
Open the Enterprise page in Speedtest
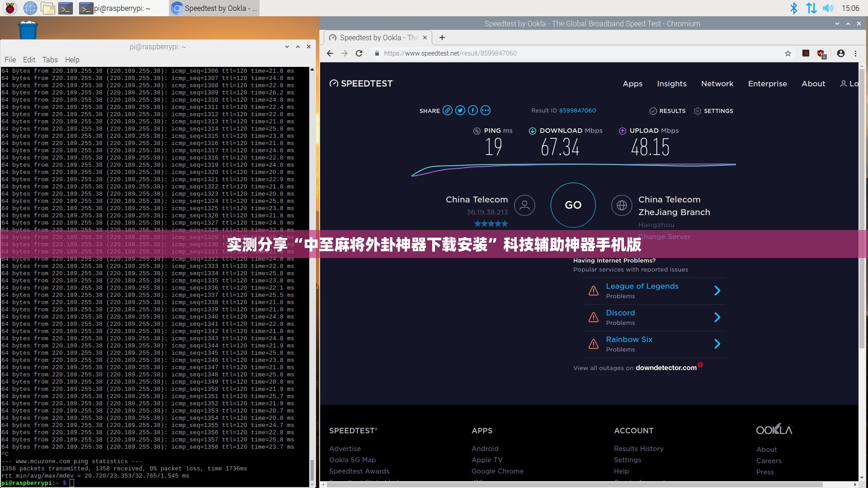[x=768, y=84]
